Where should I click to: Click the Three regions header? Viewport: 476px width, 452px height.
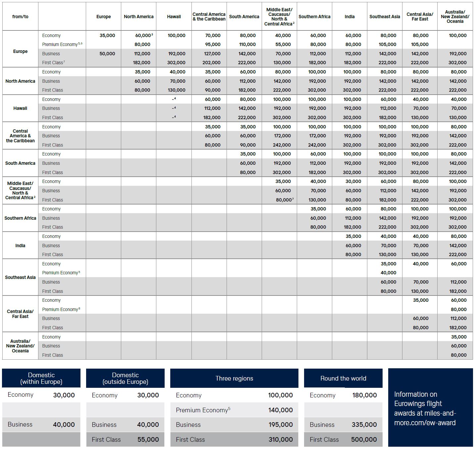(x=234, y=378)
